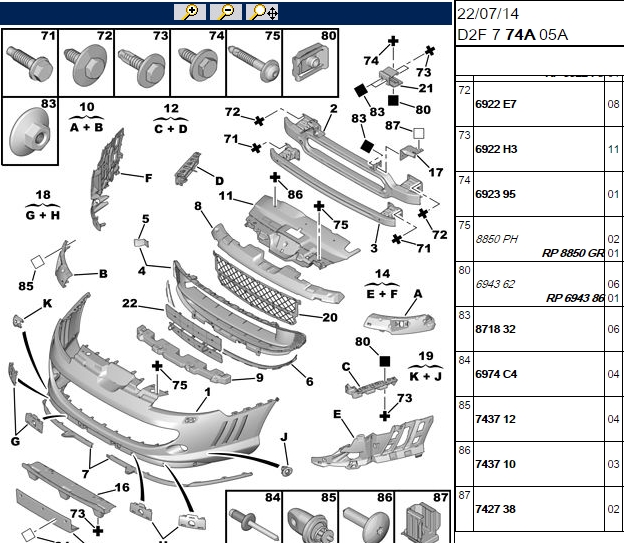The width and height of the screenshot is (624, 543).
Task: Select part number 6922 E7
Action: point(495,104)
